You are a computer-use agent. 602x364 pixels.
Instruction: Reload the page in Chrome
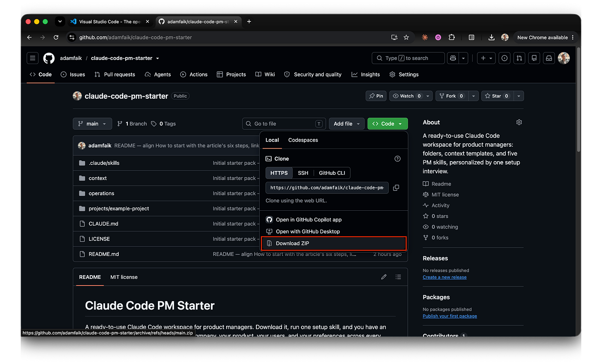[56, 37]
